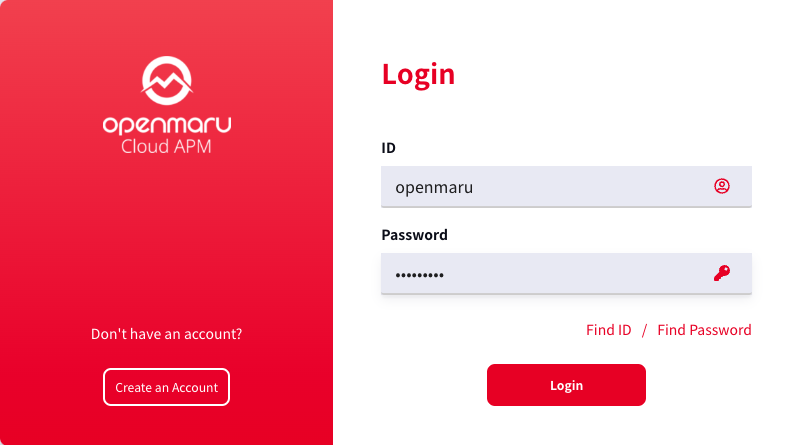Click the empty area of Password field
799x445 pixels.
click(576, 274)
